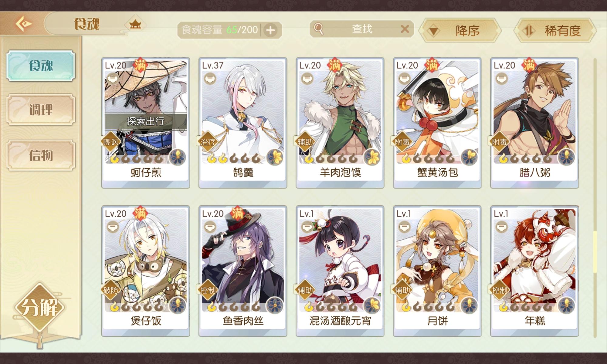Click the vertical scrollbar thumb

(595, 252)
